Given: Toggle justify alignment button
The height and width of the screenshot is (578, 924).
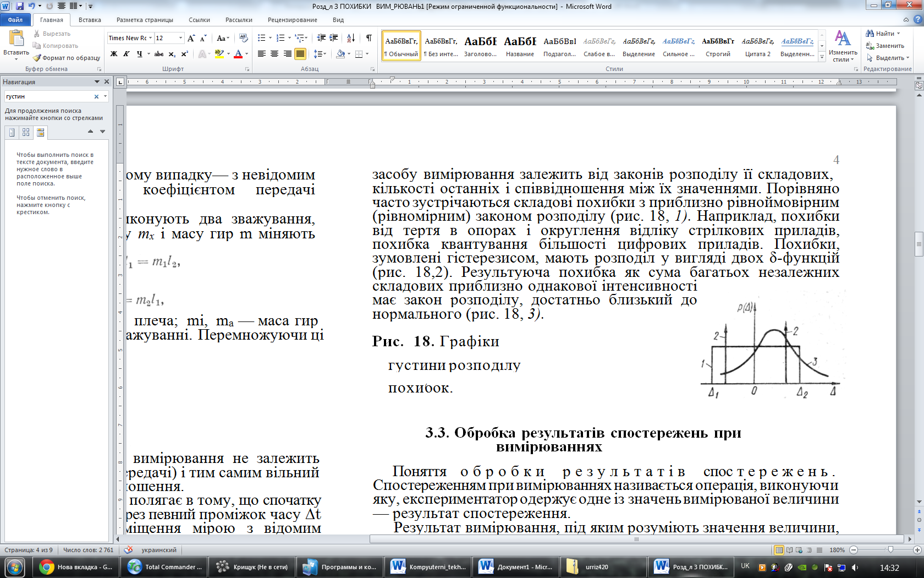Looking at the screenshot, I should coord(300,54).
